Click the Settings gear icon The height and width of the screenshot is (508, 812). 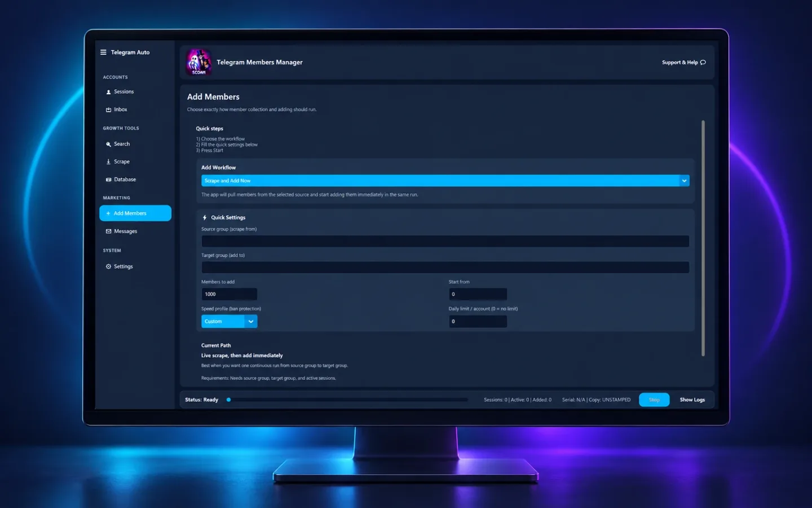coord(108,266)
